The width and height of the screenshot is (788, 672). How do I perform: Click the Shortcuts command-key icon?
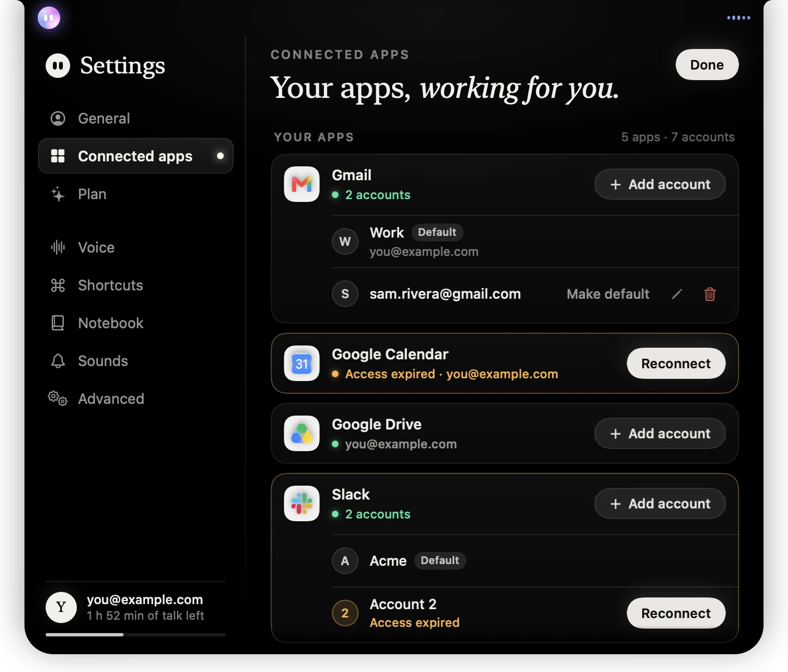(x=58, y=285)
